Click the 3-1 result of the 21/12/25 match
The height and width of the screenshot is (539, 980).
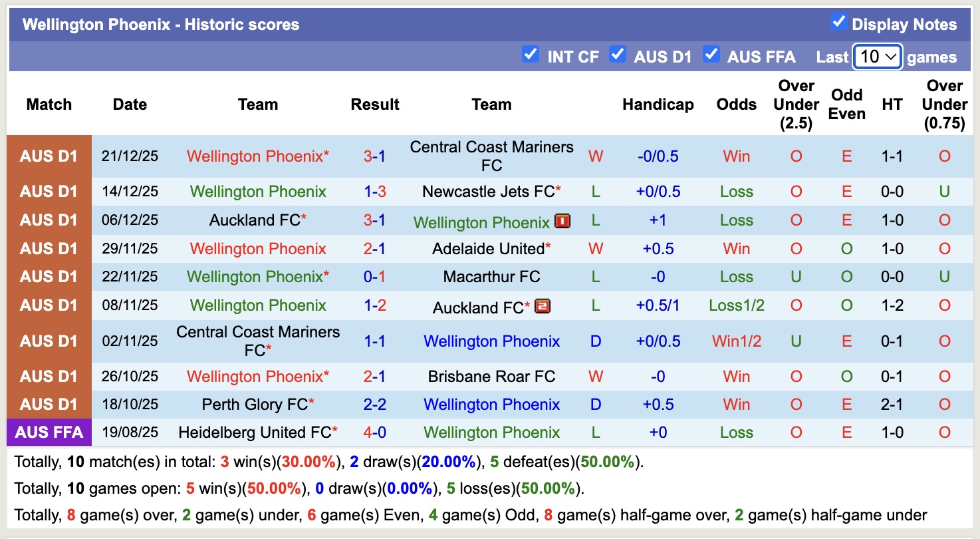coord(375,156)
